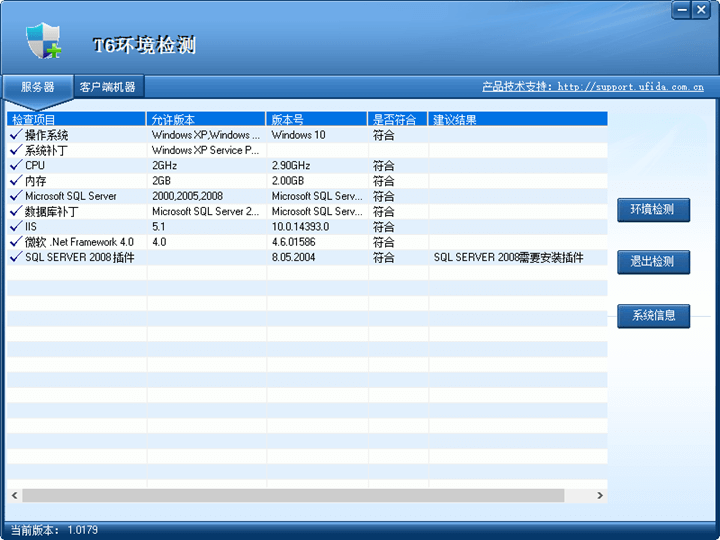Click the 建议结果 column header
Viewport: 720px width, 540px height.
click(518, 119)
